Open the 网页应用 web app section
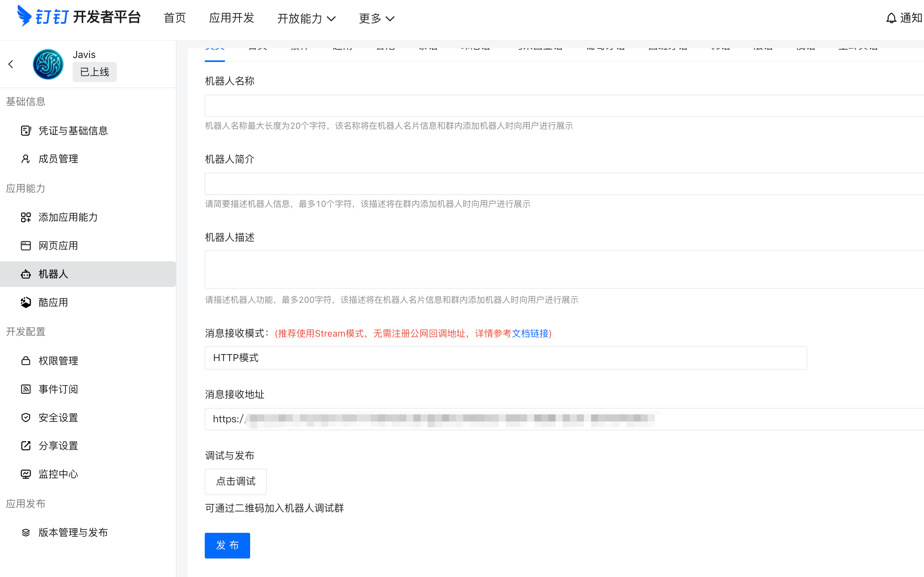The height and width of the screenshot is (577, 924). (x=58, y=245)
